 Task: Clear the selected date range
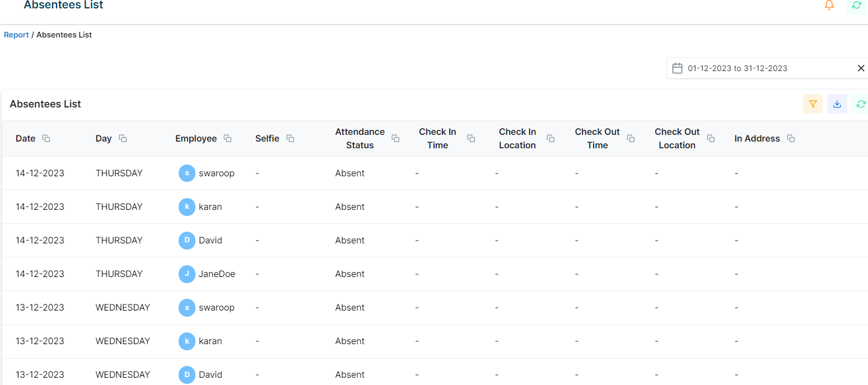click(861, 68)
